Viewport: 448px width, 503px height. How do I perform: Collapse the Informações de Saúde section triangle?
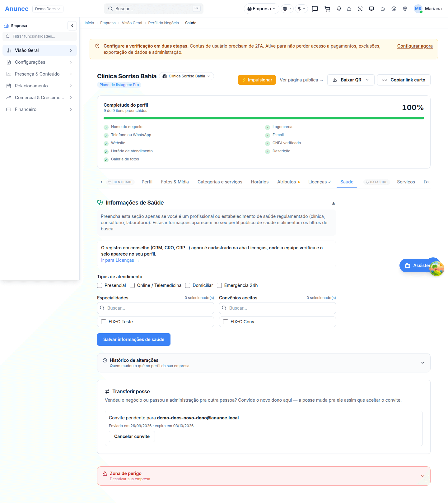(334, 203)
